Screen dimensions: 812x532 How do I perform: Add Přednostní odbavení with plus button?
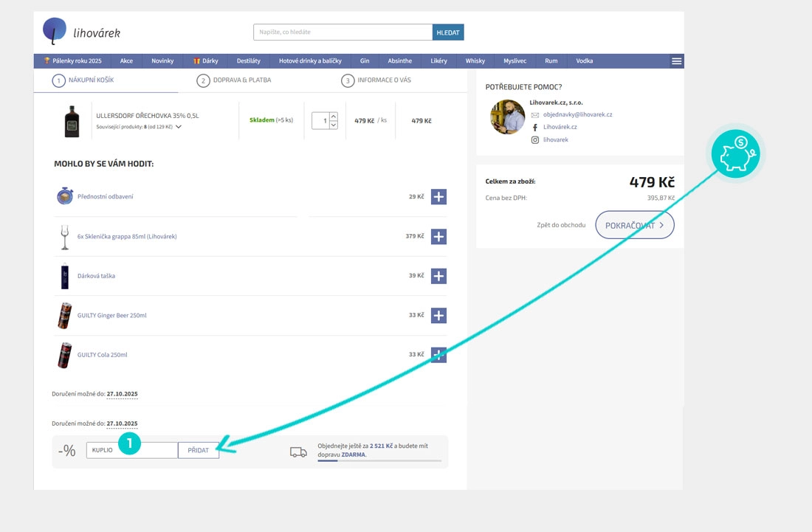coord(438,197)
